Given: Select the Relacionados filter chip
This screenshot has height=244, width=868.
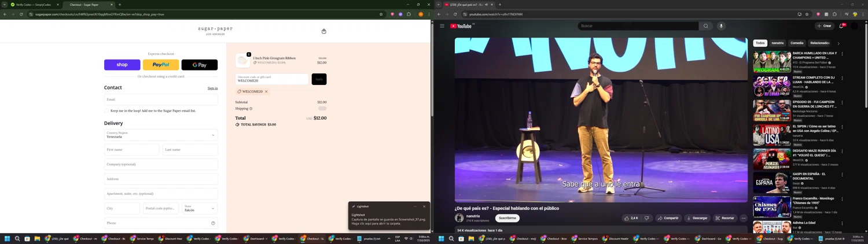Looking at the screenshot, I should point(819,43).
